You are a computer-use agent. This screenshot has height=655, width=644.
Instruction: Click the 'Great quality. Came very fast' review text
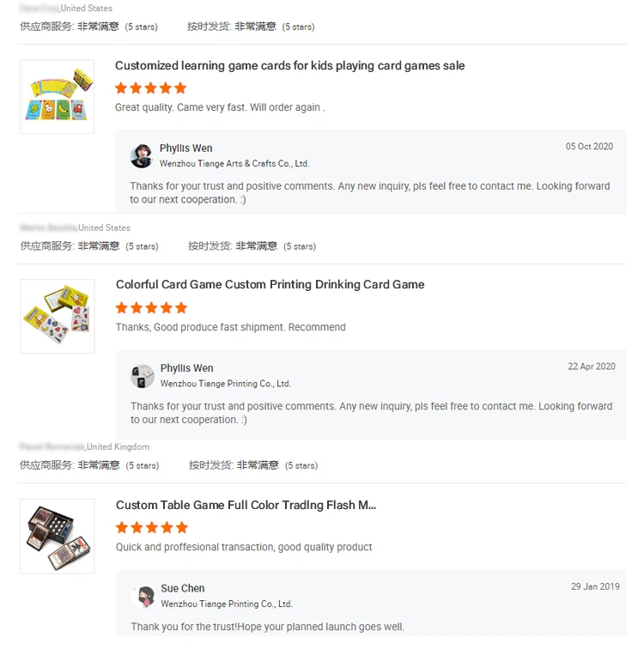pos(220,107)
